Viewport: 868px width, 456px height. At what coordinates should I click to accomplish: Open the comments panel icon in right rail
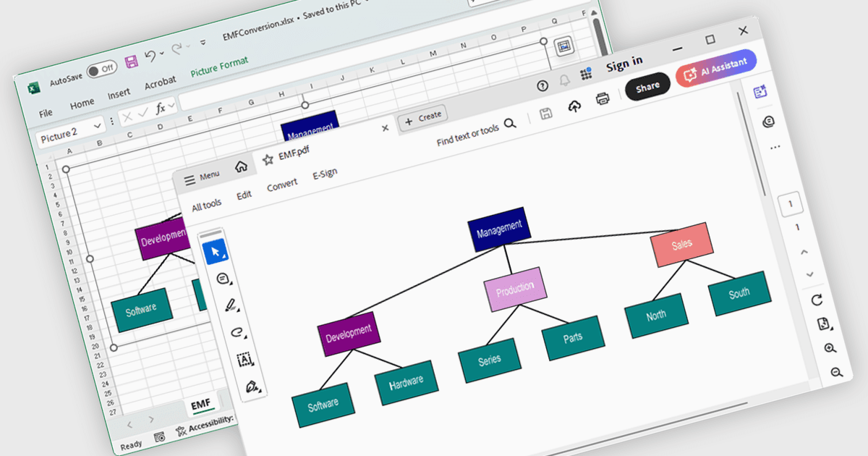(769, 122)
